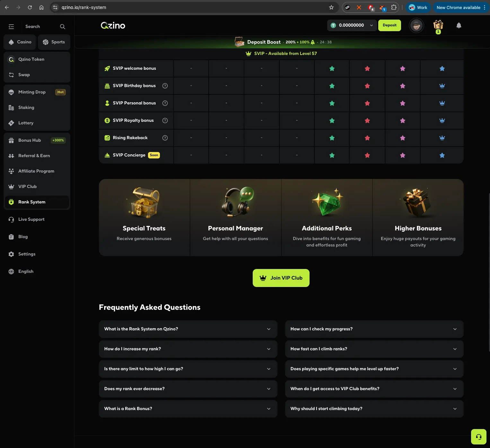The image size is (490, 448).
Task: Open the Qzino logo home link
Action: (x=113, y=25)
